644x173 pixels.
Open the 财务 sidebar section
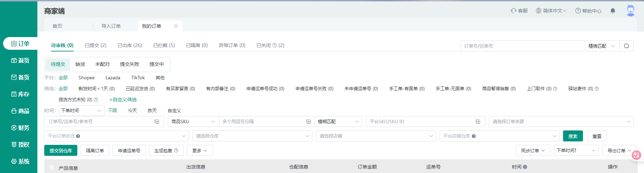[20, 128]
